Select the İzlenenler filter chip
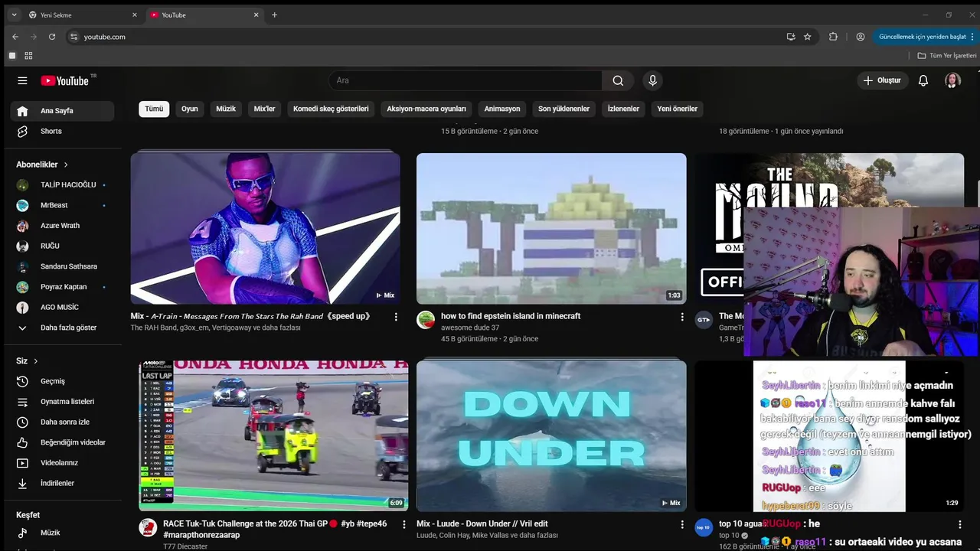 click(x=623, y=109)
